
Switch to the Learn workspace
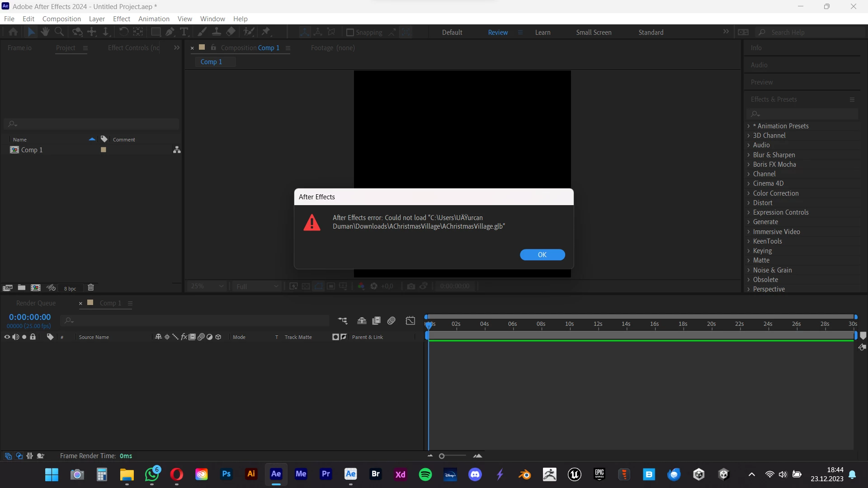542,33
